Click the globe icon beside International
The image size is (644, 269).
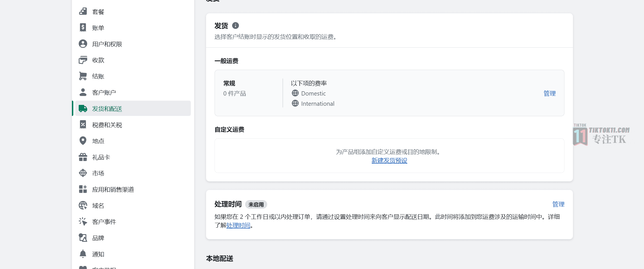295,103
